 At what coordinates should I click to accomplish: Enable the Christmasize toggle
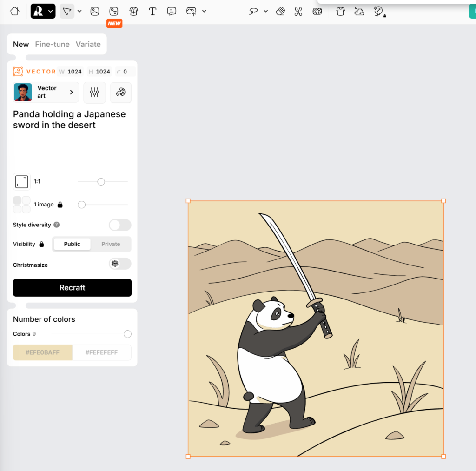120,264
